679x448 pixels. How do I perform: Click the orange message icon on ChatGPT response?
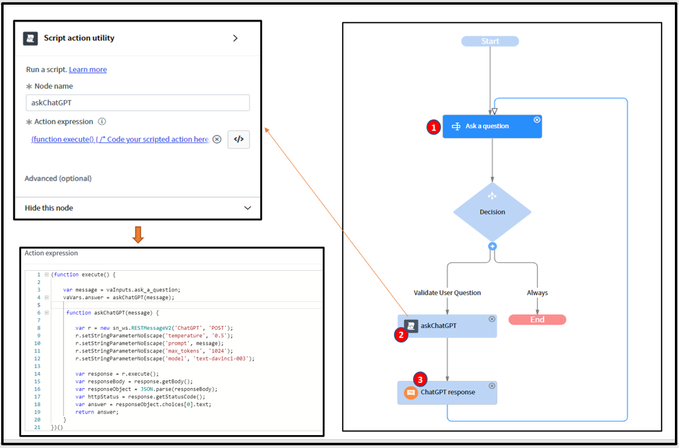(x=411, y=393)
